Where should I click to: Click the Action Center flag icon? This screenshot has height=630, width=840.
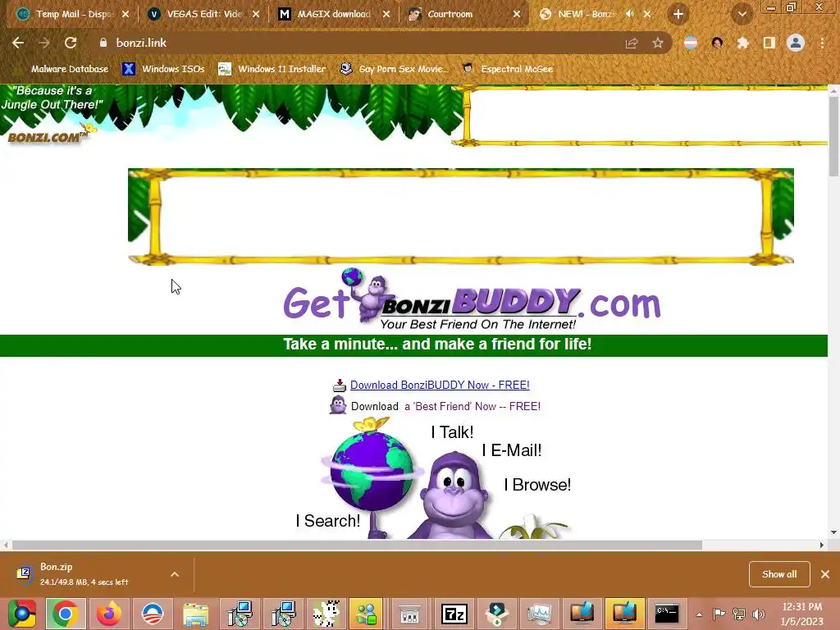point(719,614)
